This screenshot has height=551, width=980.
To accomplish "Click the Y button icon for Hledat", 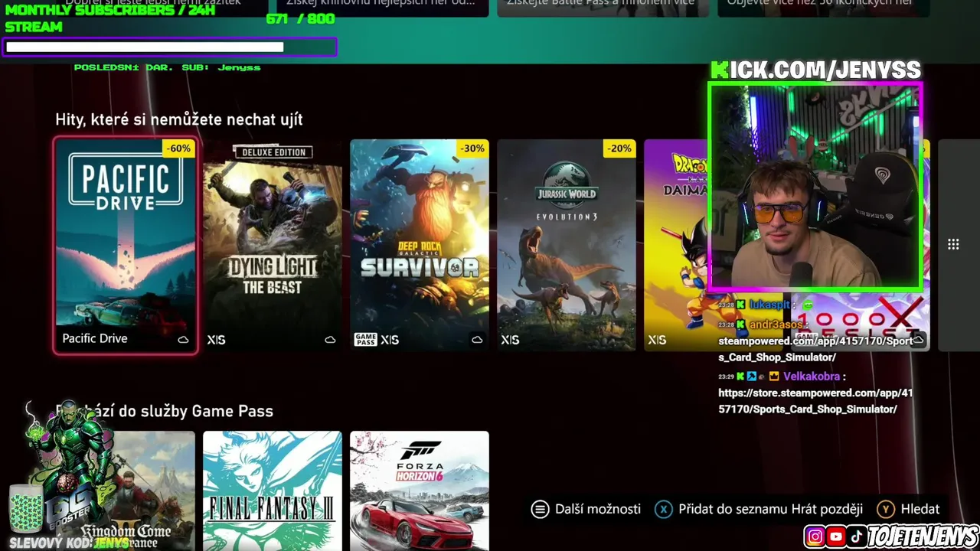I will pos(886,509).
